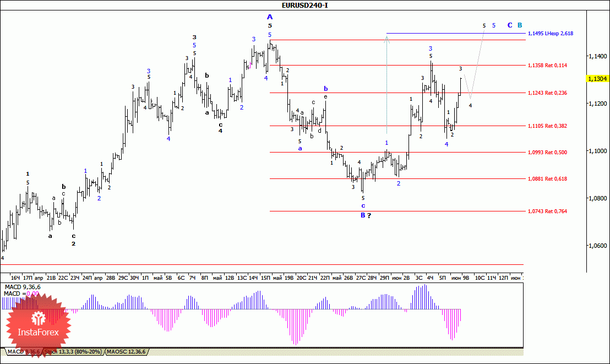
Task: Switch to the MACD 9,36,6 indicator tab
Action: pyautogui.click(x=23, y=351)
